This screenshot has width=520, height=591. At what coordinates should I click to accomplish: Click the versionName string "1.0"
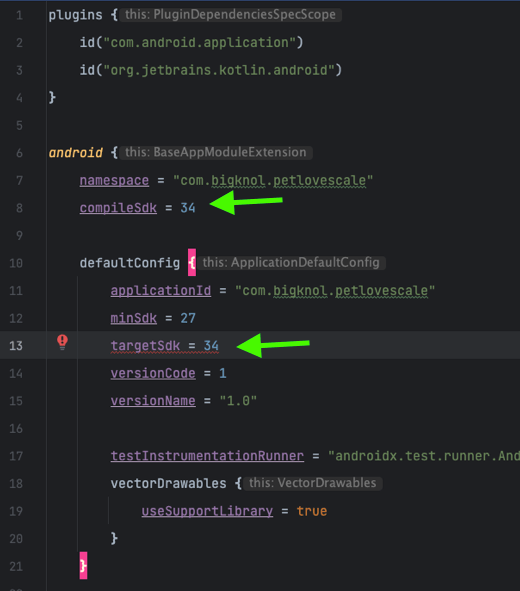pyautogui.click(x=238, y=401)
